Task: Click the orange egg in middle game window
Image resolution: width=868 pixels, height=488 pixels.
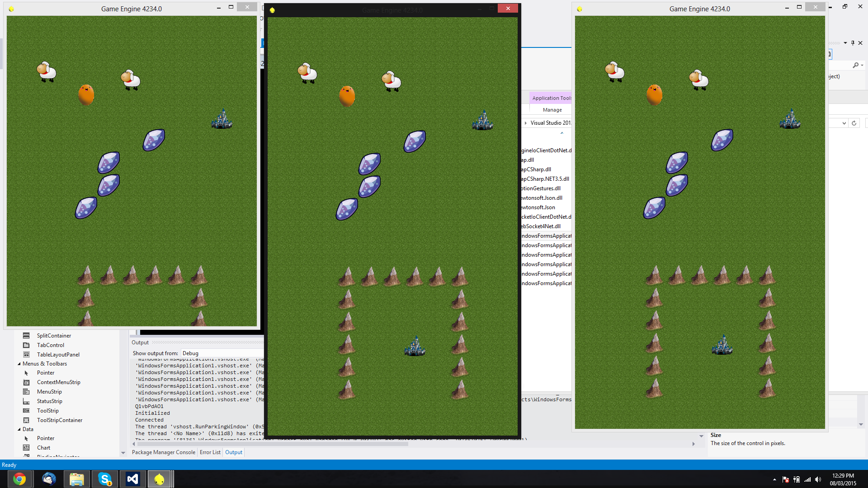Action: point(347,96)
